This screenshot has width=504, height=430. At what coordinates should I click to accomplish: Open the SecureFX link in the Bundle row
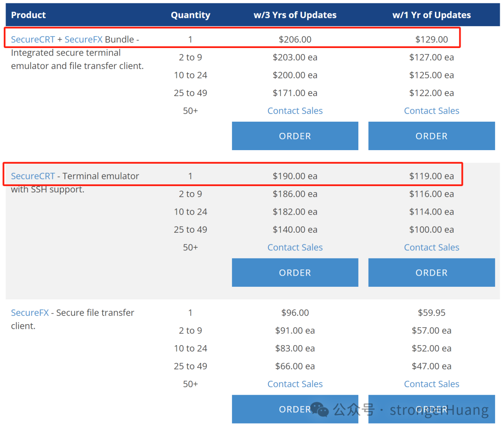(x=84, y=40)
